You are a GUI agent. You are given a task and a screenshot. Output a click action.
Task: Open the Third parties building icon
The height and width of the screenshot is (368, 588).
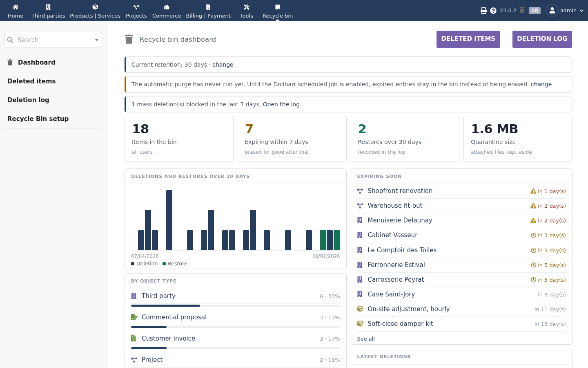point(48,7)
